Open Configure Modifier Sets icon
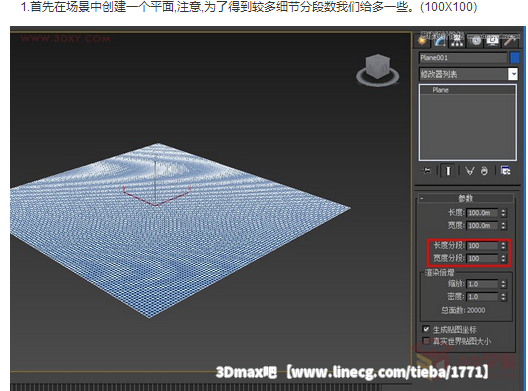The height and width of the screenshot is (391, 528). pyautogui.click(x=505, y=171)
